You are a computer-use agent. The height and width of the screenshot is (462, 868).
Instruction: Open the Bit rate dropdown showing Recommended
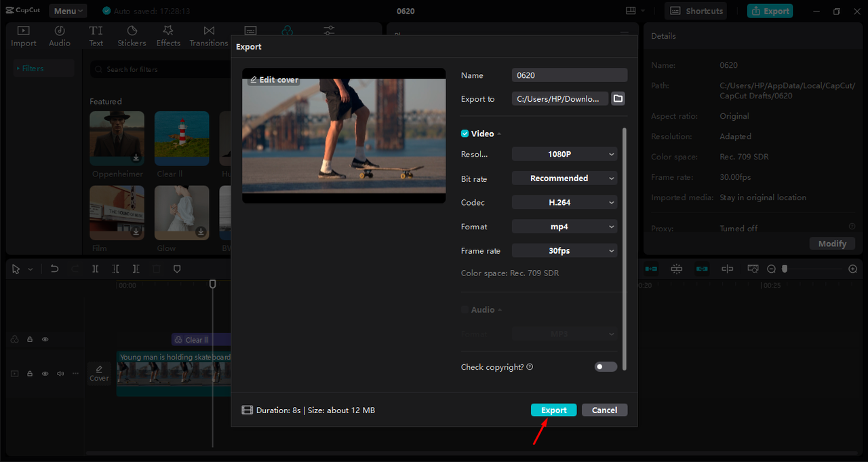pos(564,178)
